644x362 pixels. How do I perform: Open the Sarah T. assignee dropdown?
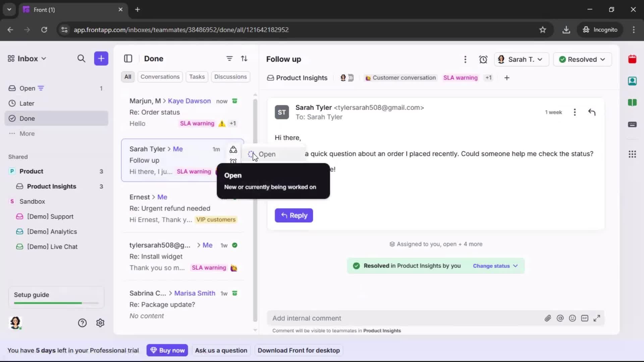521,59
